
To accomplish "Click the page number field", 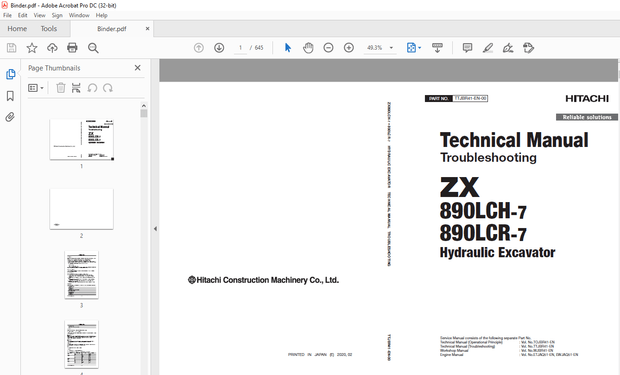I will point(240,48).
